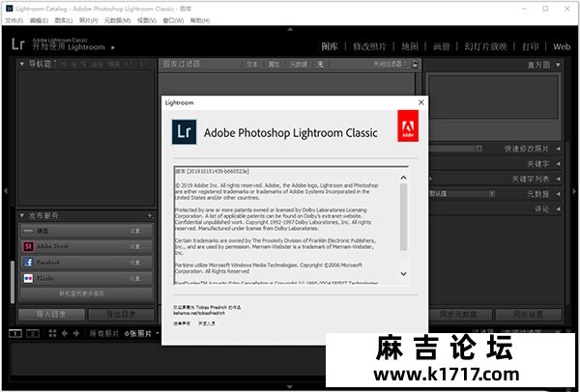Click the 联机查找更多服务 button
This screenshot has height=392, width=580.
pos(86,294)
